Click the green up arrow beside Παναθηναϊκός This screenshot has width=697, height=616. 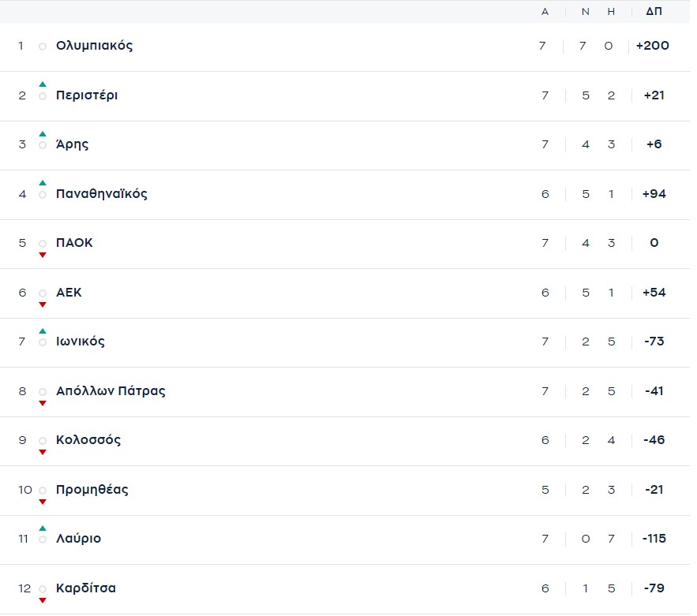pyautogui.click(x=43, y=183)
